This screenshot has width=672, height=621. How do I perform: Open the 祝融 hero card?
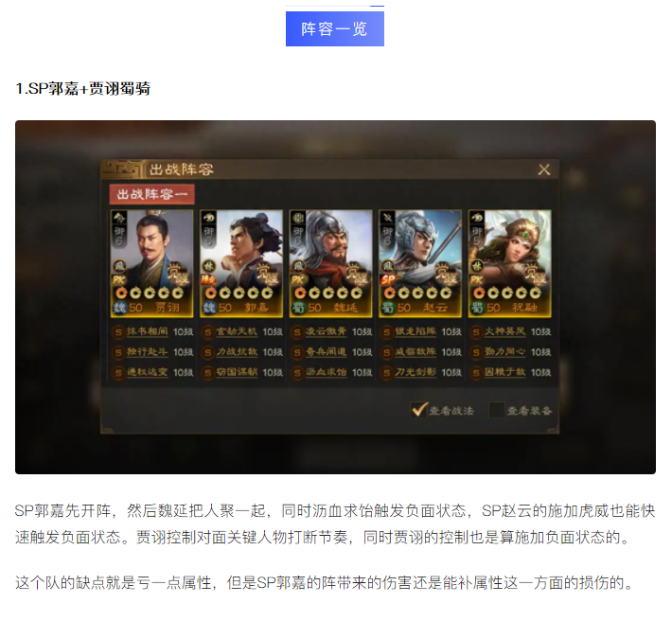(x=509, y=264)
